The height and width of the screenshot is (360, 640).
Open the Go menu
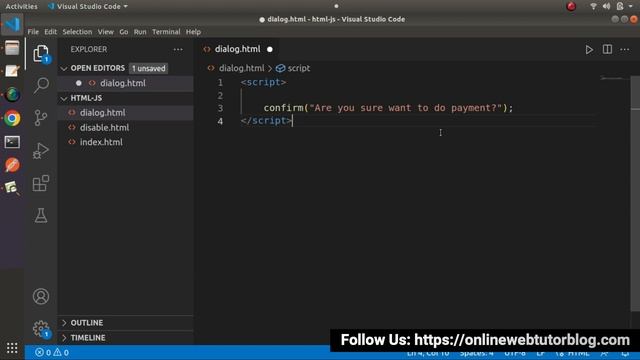click(x=124, y=32)
